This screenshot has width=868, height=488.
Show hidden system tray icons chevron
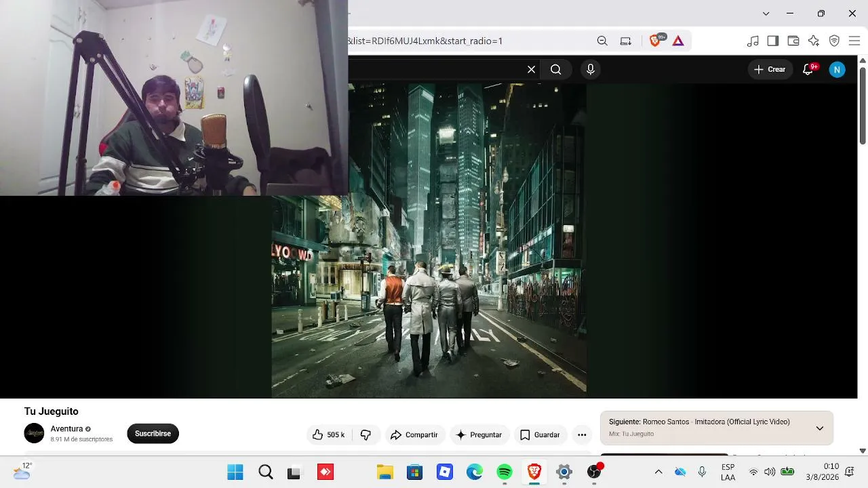(x=658, y=472)
